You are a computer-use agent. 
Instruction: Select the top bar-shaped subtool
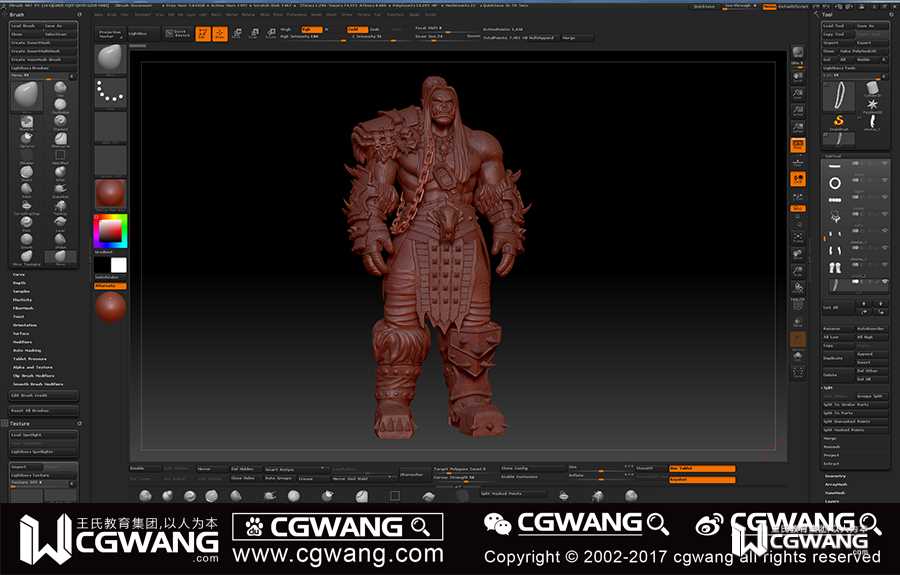835,166
